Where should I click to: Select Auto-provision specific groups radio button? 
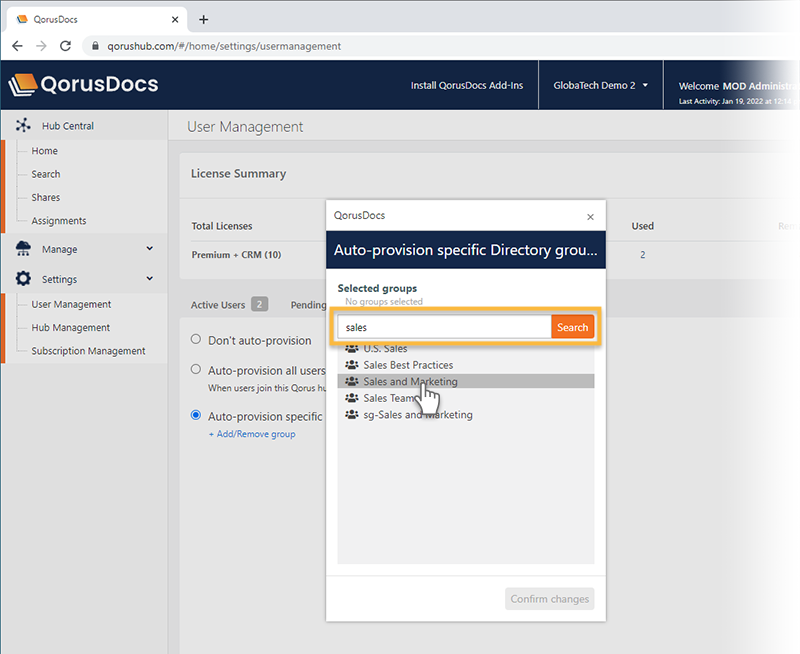click(196, 416)
